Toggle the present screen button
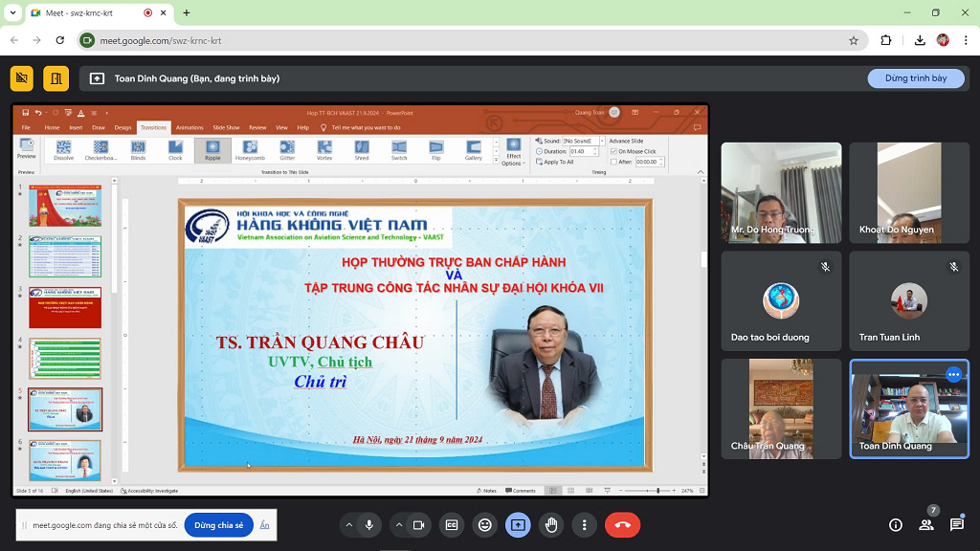The height and width of the screenshot is (551, 980). pyautogui.click(x=518, y=525)
